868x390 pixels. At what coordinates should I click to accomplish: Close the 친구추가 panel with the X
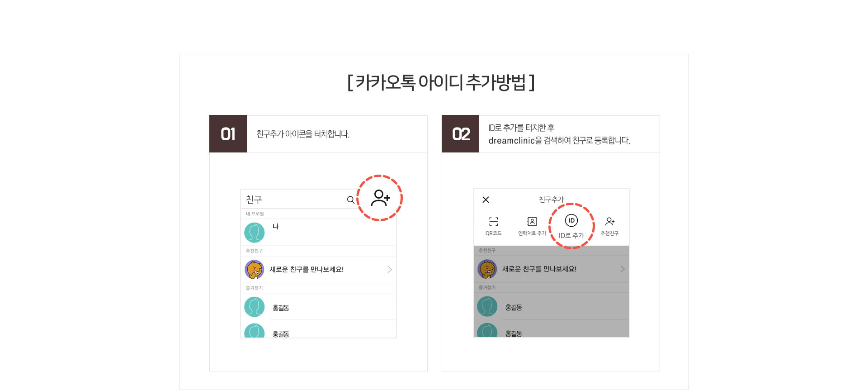pos(486,200)
